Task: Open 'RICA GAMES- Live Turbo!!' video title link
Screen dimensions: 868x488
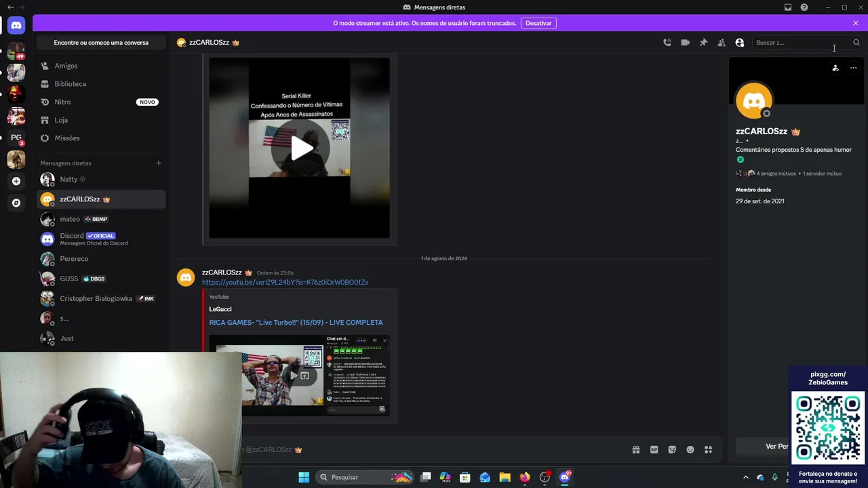Action: (x=296, y=323)
